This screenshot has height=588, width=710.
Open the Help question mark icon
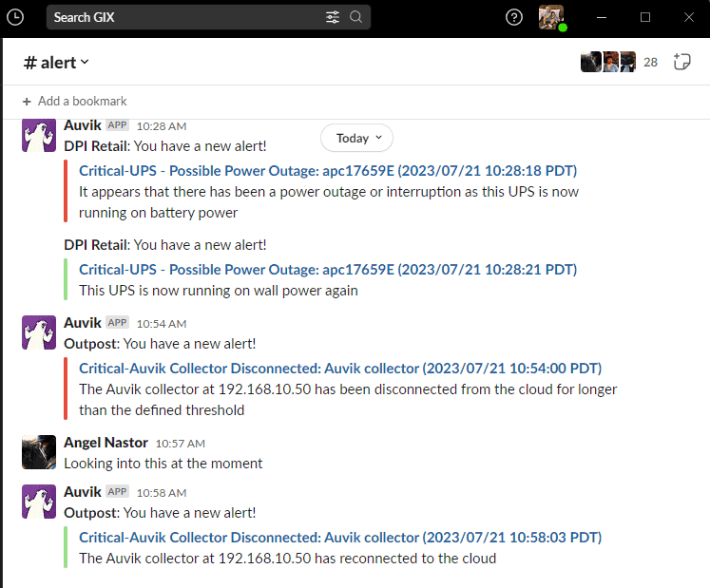[514, 18]
